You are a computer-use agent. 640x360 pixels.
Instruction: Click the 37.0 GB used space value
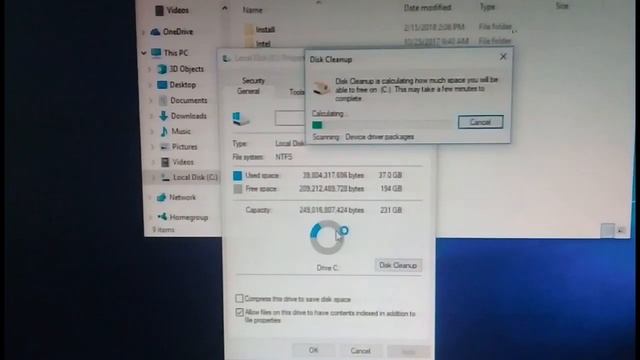[390, 175]
